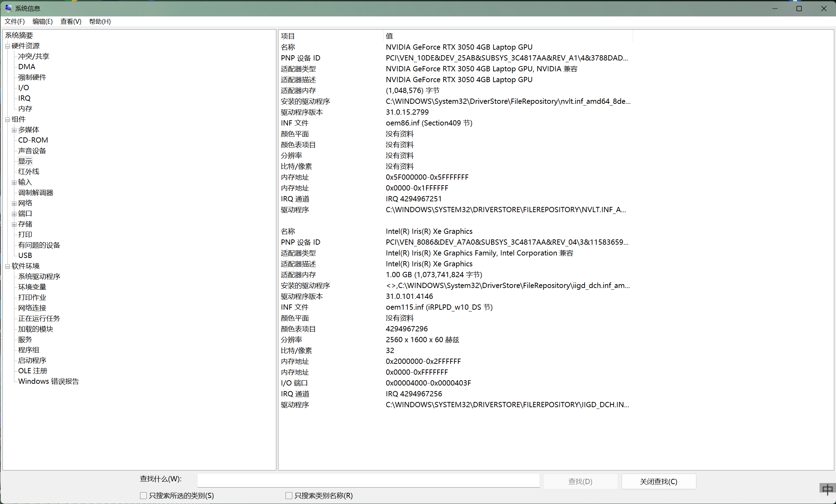Select 内存 under 硬件资源
836x504 pixels.
(25, 109)
